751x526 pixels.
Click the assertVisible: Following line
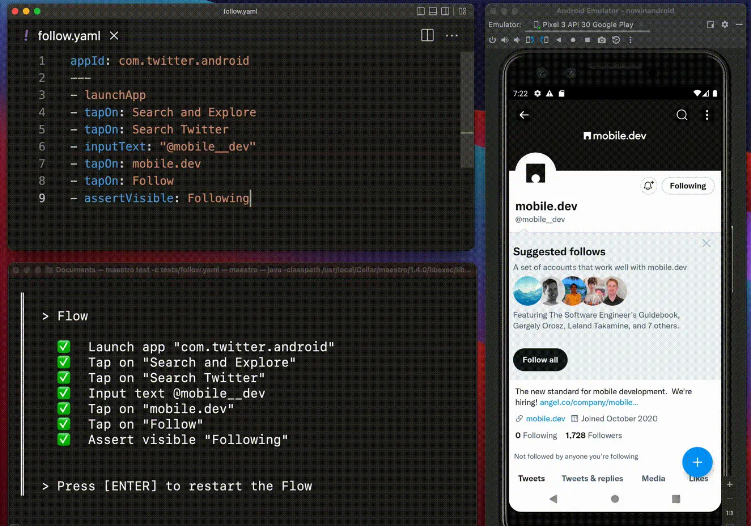tap(167, 198)
